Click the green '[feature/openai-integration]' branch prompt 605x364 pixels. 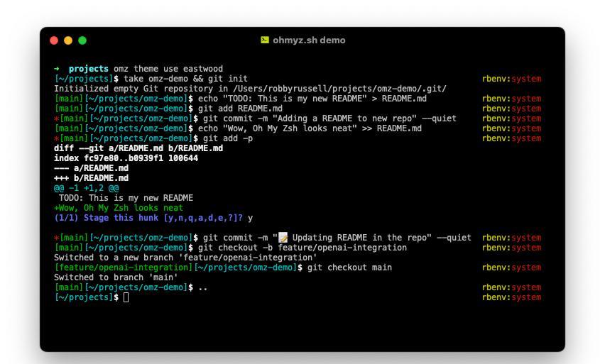point(124,268)
